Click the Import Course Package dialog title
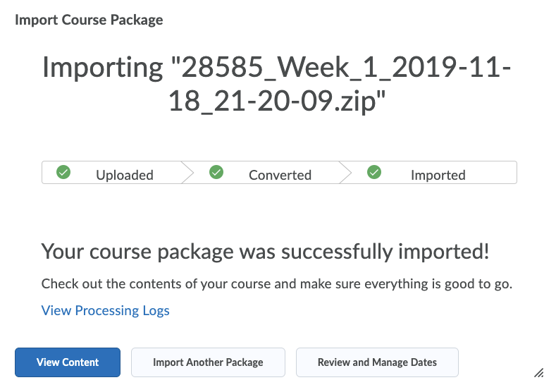This screenshot has height=392, width=556. [x=89, y=20]
